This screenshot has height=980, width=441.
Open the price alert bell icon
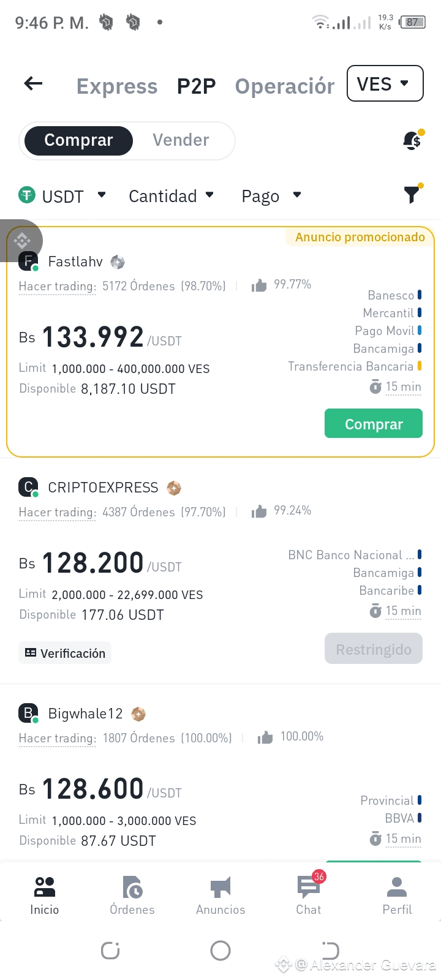pyautogui.click(x=413, y=140)
